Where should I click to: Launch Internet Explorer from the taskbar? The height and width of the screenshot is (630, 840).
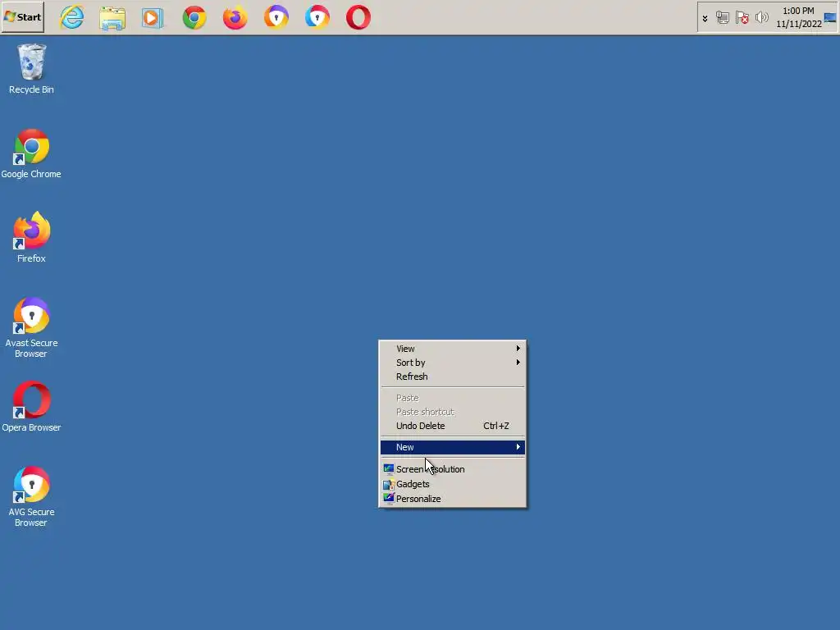tap(72, 18)
